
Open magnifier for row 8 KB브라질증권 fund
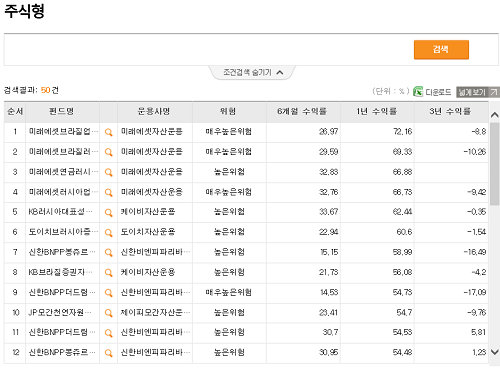tap(108, 273)
